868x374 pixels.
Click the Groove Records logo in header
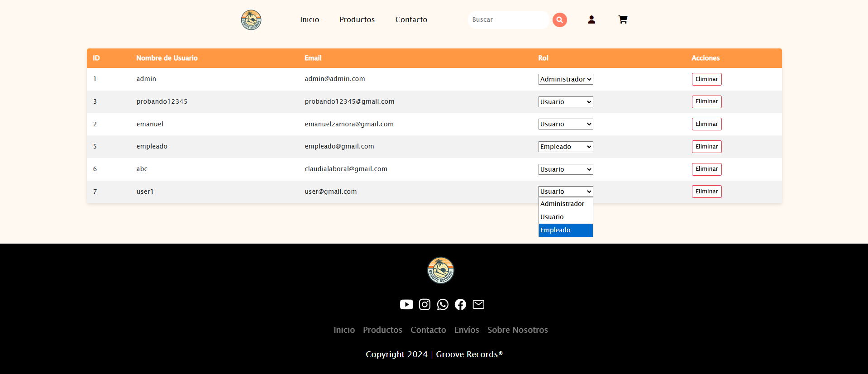251,20
